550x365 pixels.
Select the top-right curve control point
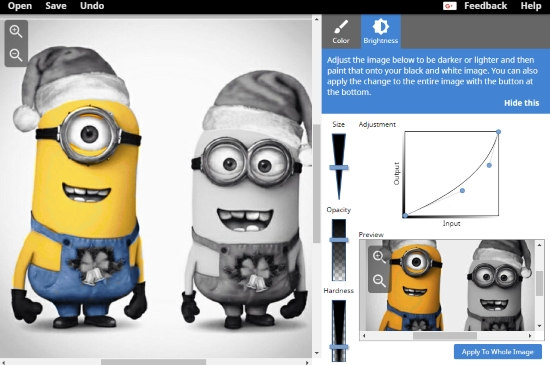tap(498, 132)
